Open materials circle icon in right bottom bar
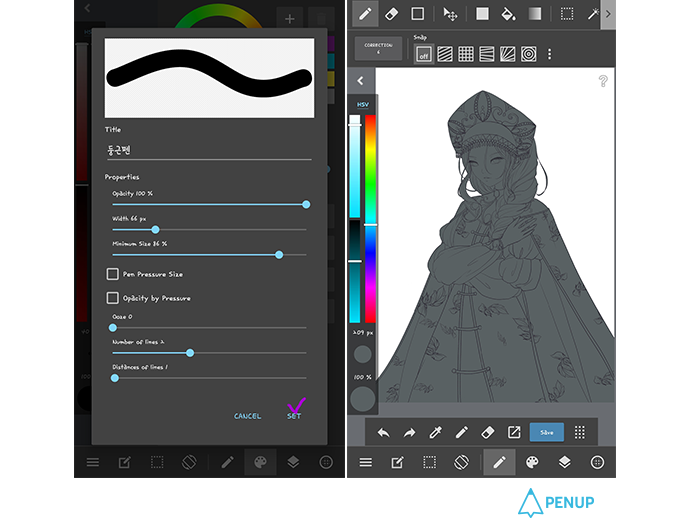Screen dimensions: 690x528 [x=597, y=462]
